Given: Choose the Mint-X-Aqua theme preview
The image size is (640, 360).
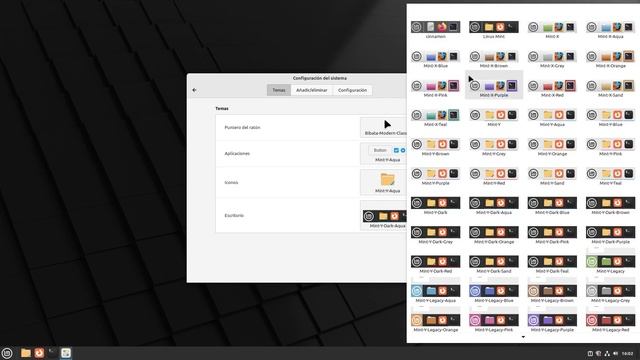Looking at the screenshot, I should click(x=611, y=29).
